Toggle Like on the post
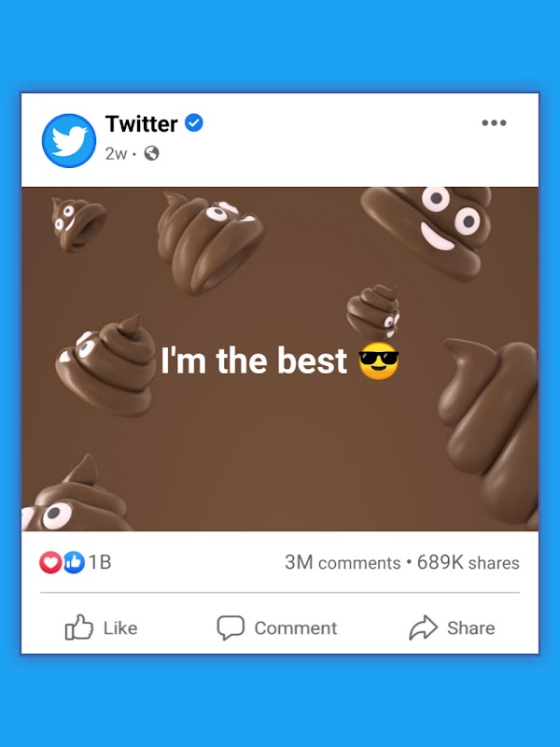This screenshot has height=747, width=560. point(101,627)
